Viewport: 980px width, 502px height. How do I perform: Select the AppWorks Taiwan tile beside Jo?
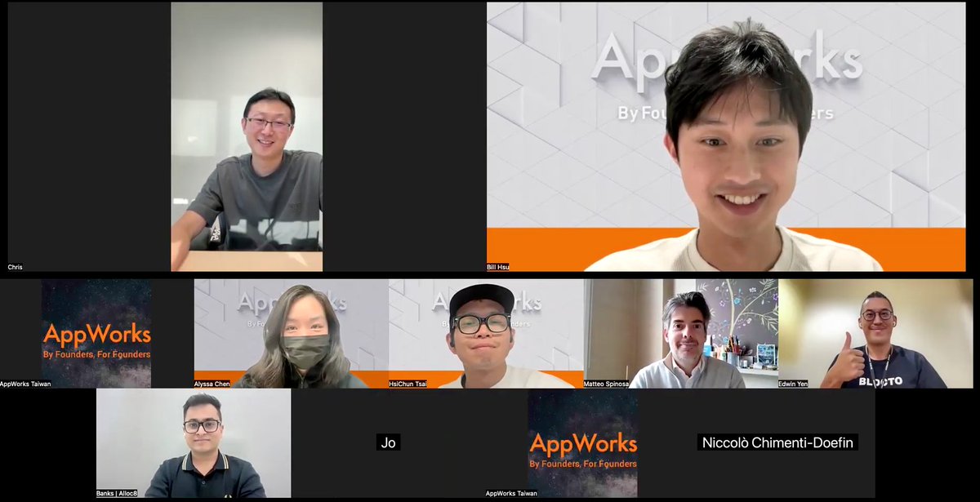(583, 443)
